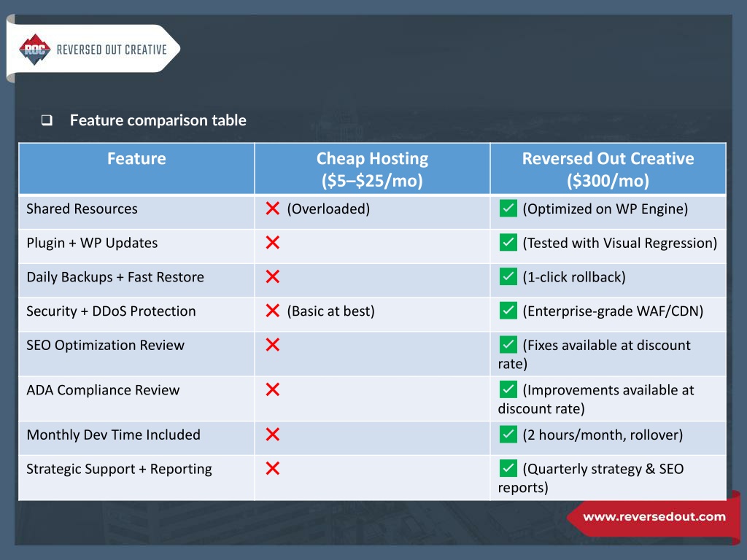Click the (Tested with Visual Regression) text
The width and height of the screenshot is (747, 560).
pyautogui.click(x=620, y=243)
